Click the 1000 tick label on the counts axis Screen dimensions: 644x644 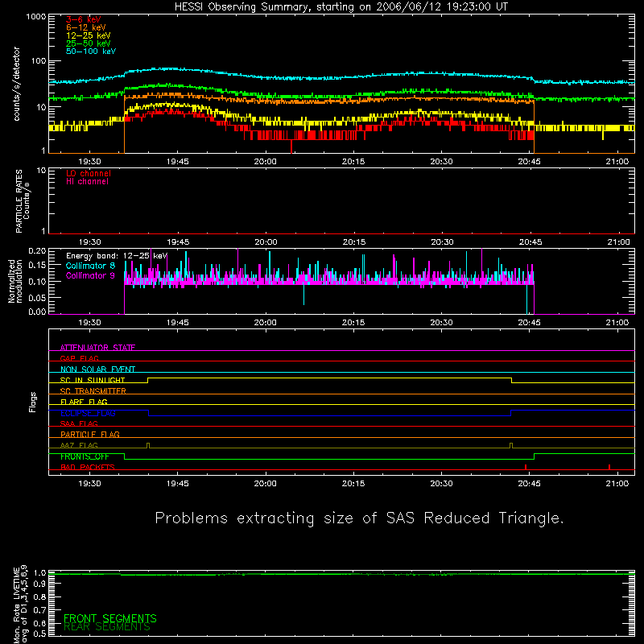tap(35, 16)
